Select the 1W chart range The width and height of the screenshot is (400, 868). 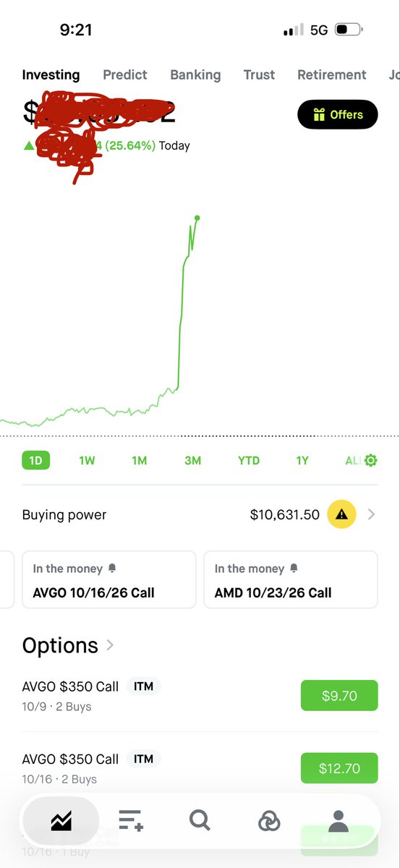point(87,461)
